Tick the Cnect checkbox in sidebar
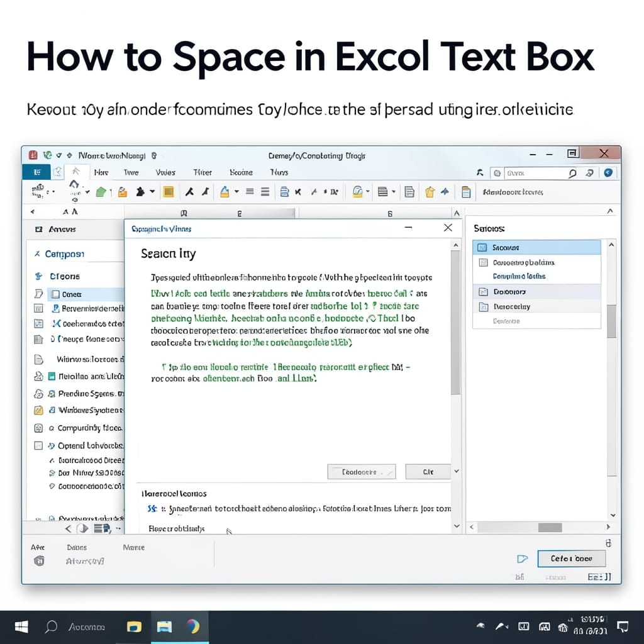The width and height of the screenshot is (644, 644). pos(55,294)
